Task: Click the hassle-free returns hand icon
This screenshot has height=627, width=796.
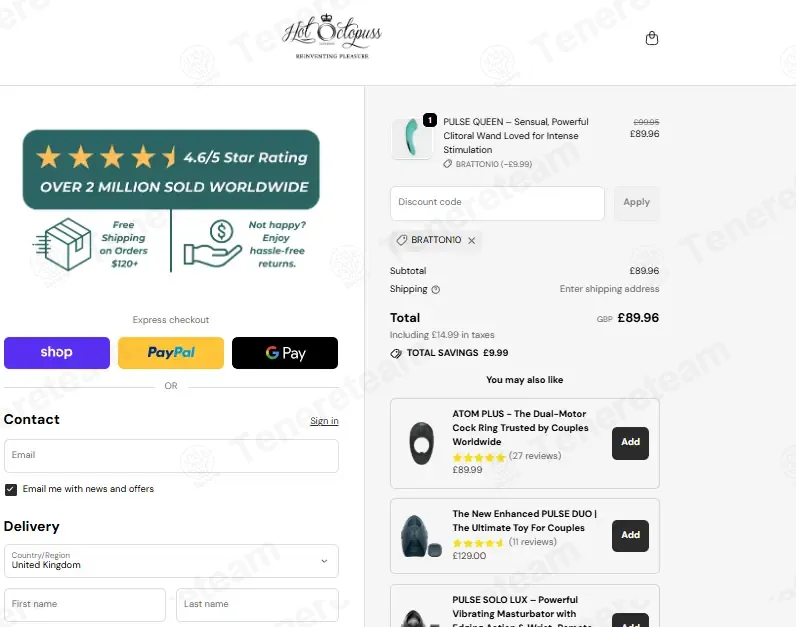Action: point(213,244)
